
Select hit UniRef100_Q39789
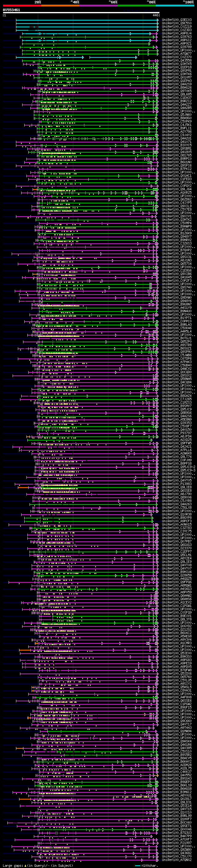point(177,47)
